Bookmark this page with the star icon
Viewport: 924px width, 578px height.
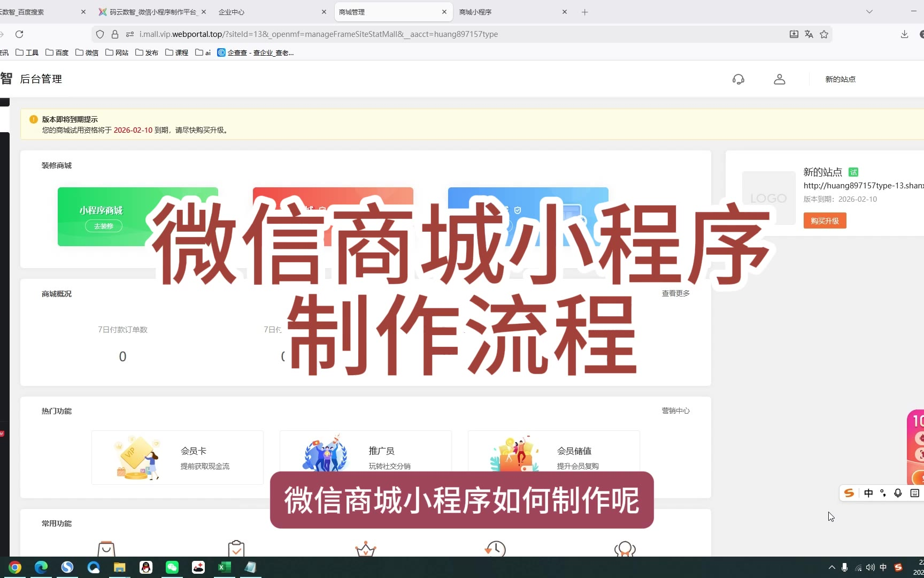824,34
